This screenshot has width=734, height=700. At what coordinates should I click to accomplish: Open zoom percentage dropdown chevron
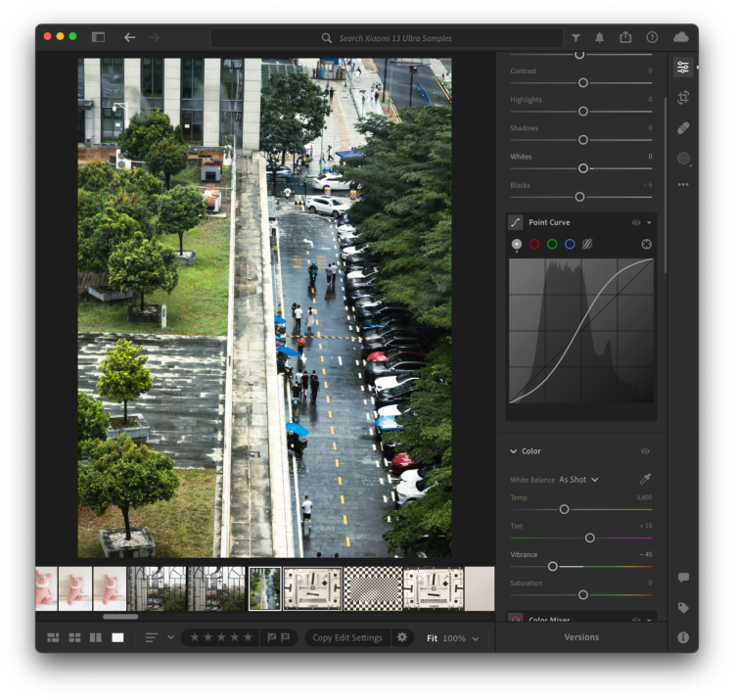(475, 638)
